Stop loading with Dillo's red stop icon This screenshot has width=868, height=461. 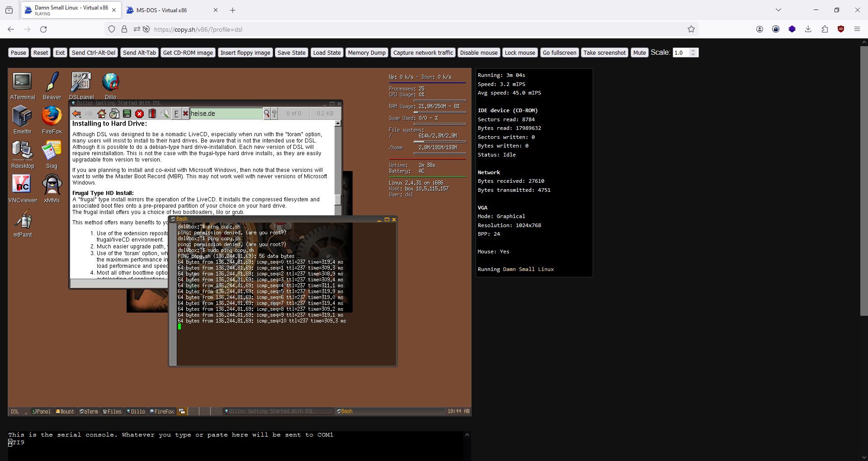coord(140,114)
